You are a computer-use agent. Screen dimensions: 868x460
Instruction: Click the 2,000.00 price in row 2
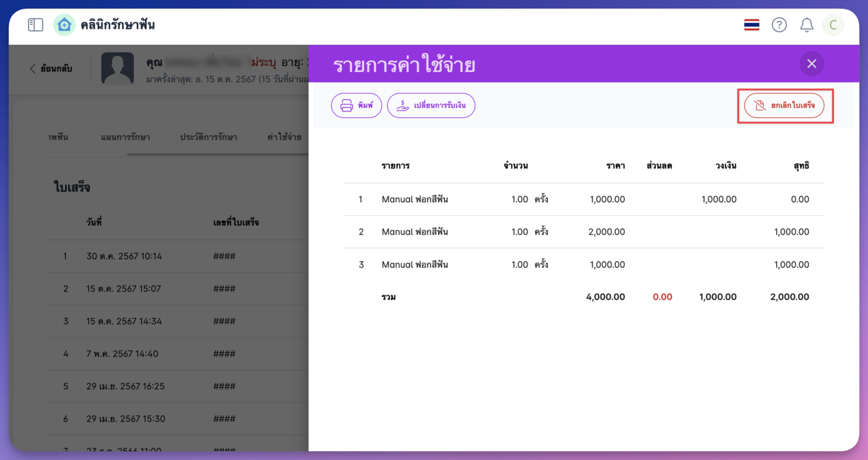[606, 232]
